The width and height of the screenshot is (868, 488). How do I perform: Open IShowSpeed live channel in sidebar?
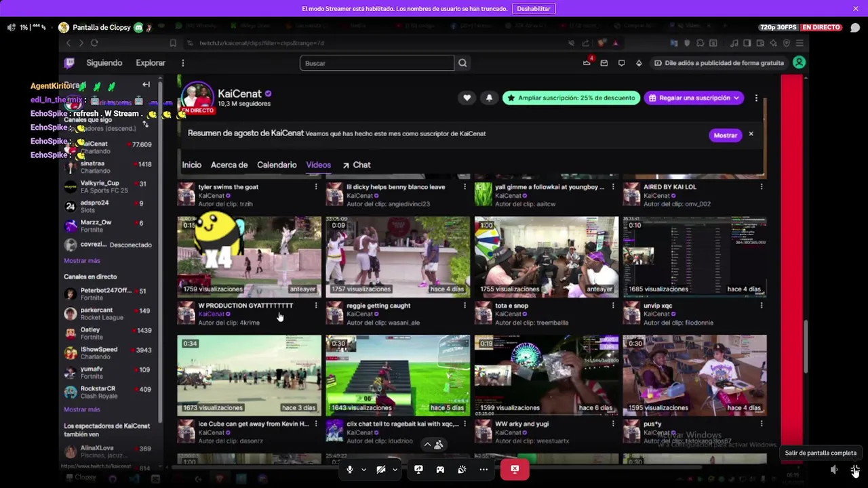point(108,352)
